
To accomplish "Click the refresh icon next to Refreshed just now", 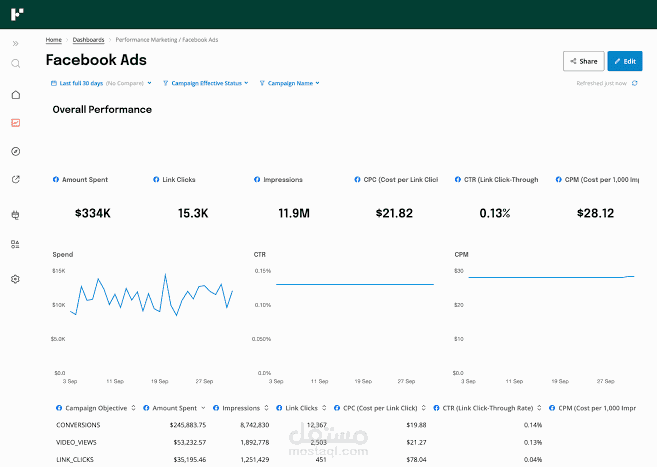I will [635, 83].
